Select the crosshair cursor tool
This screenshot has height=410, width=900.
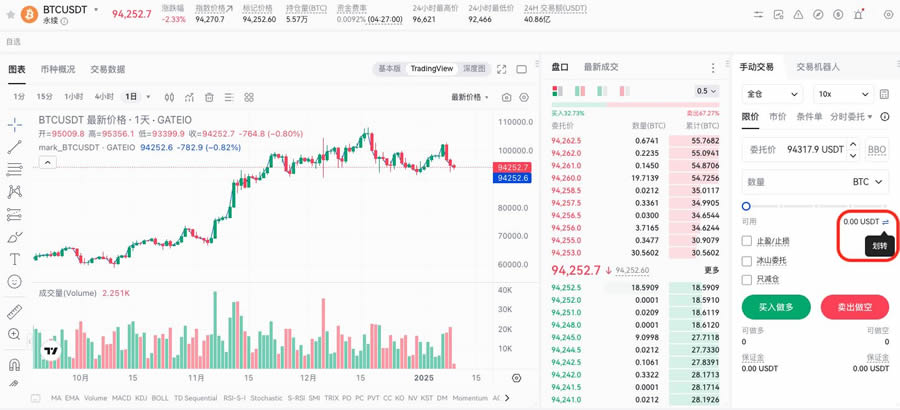[15, 124]
